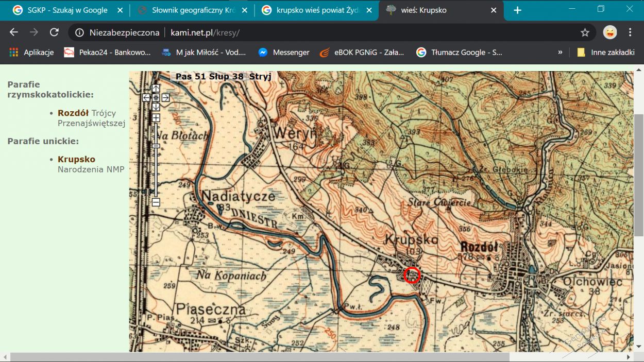Open the Tłumacz Google bookmark
Image resolution: width=644 pixels, height=362 pixels.
tap(460, 53)
